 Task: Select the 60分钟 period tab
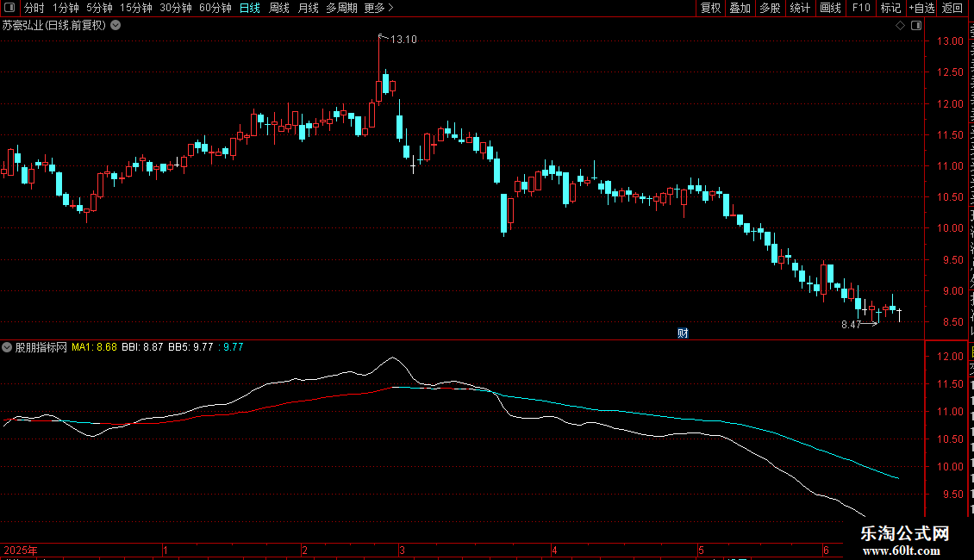[x=215, y=8]
